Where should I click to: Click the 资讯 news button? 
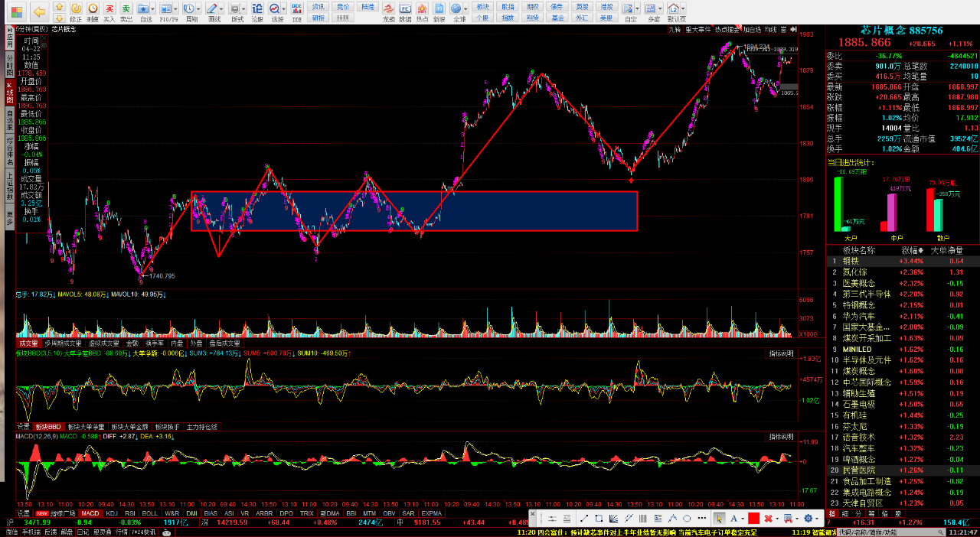317,6
